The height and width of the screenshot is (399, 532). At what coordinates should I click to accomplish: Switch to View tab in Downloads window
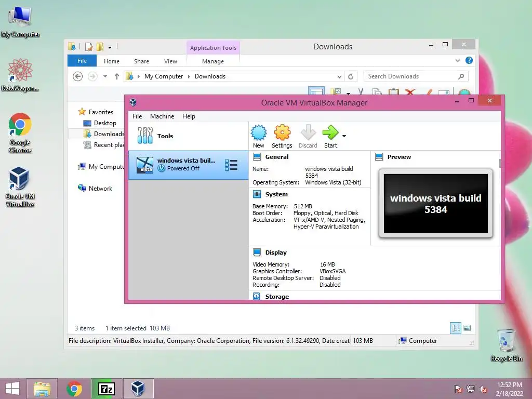tap(170, 61)
